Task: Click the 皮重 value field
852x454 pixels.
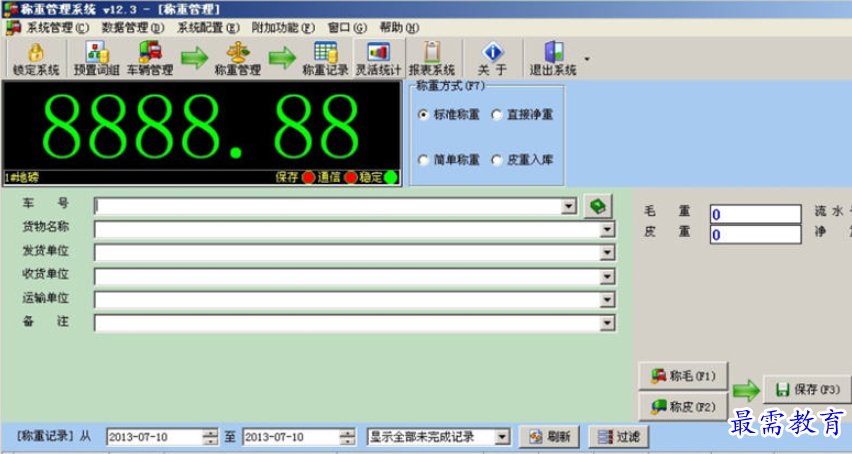Action: click(x=755, y=234)
